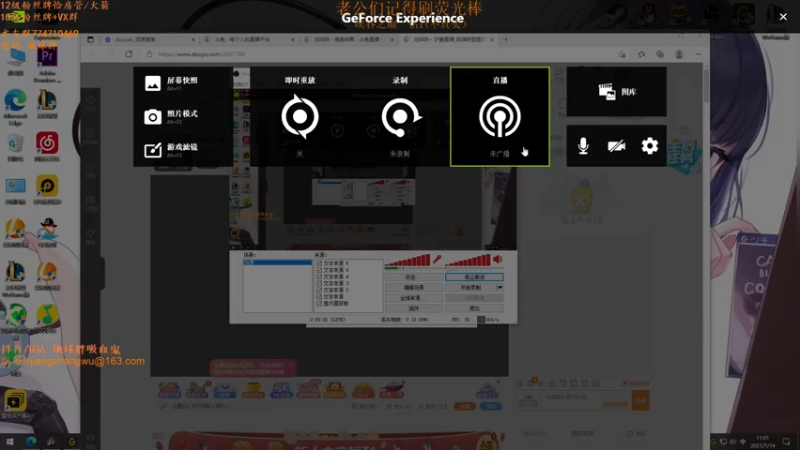800x450 pixels.
Task: Toggle 文字来源 2 source checkbox
Action: click(x=319, y=290)
